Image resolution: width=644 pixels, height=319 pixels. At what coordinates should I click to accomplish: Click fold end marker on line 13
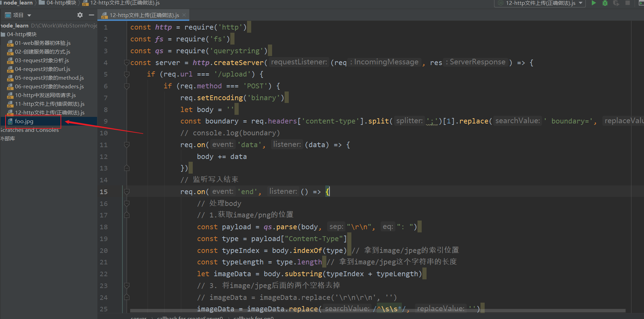(x=127, y=168)
